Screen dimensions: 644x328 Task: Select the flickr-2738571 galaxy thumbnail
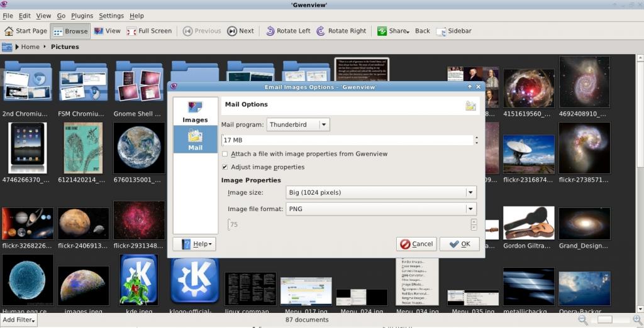coord(584,148)
